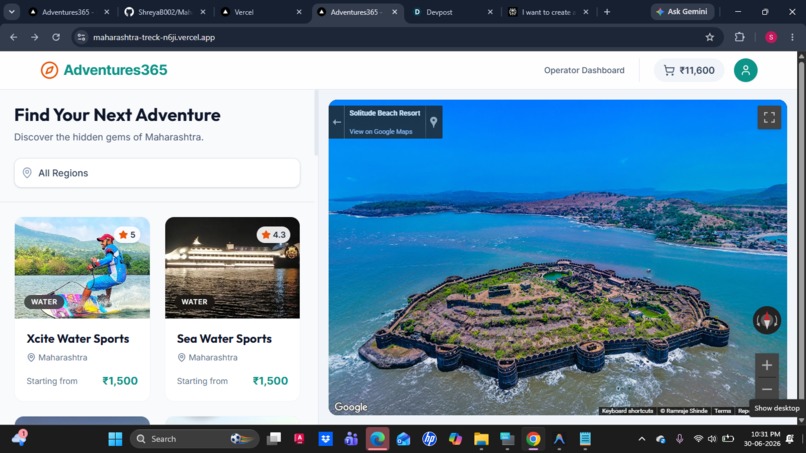This screenshot has height=453, width=806.
Task: Go forward with the browser forward arrow
Action: [34, 37]
